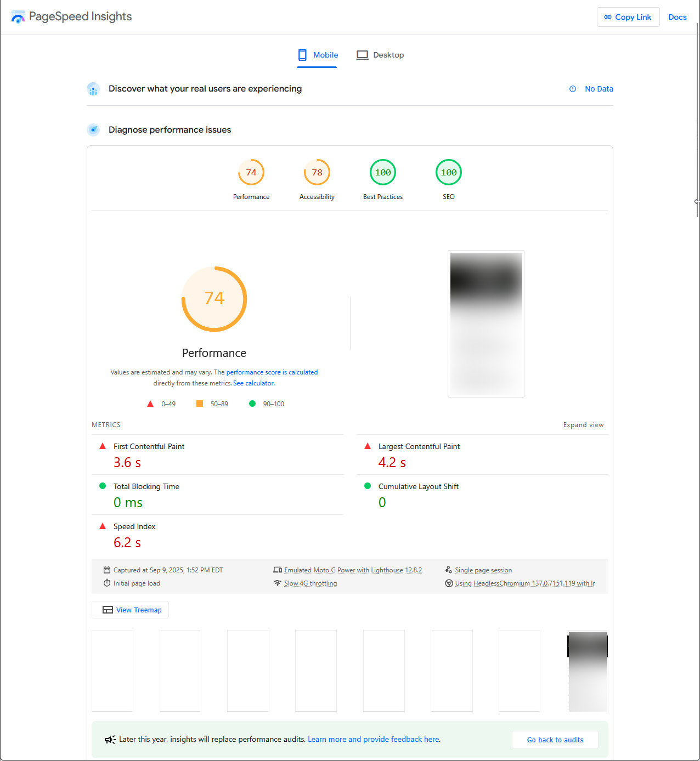This screenshot has height=761, width=700.
Task: Click green circle beside Total Blocking Time
Action: [x=103, y=486]
